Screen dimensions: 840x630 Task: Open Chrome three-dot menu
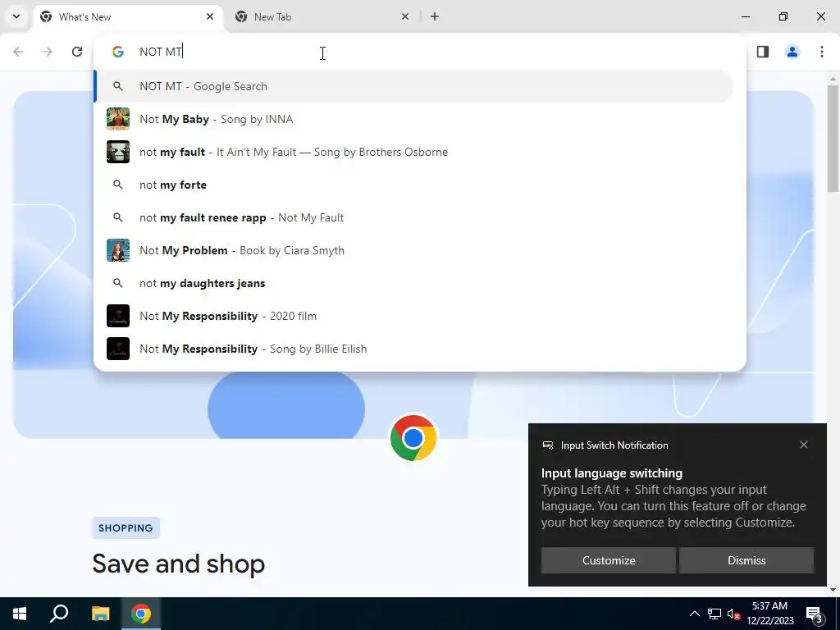point(822,52)
